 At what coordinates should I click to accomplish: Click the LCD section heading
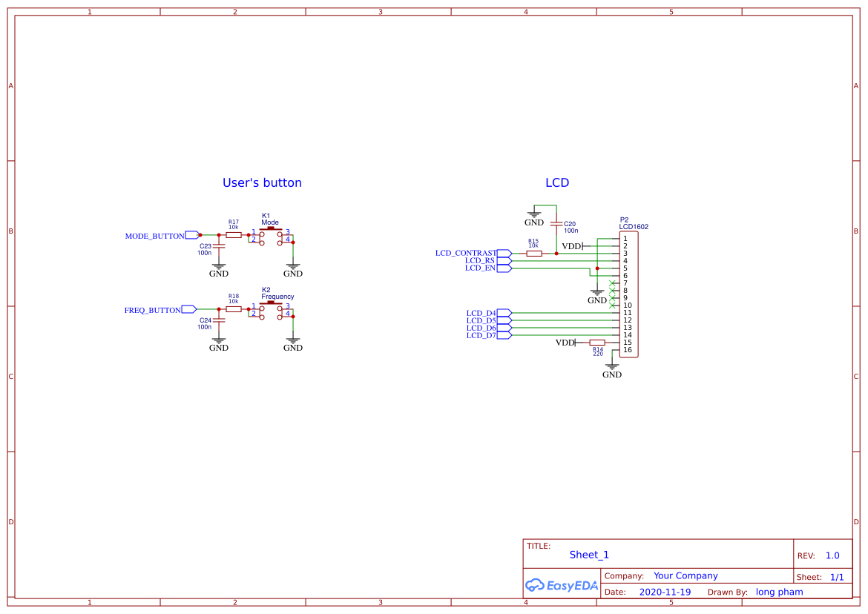(x=557, y=182)
